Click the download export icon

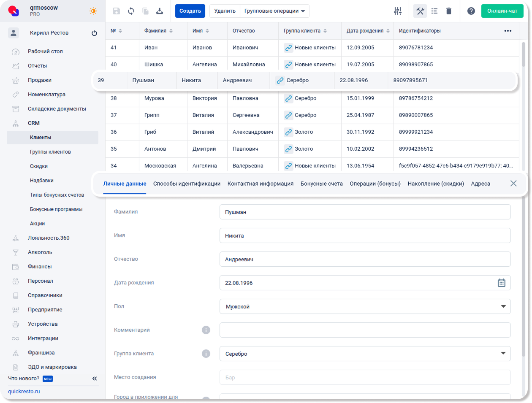[160, 11]
